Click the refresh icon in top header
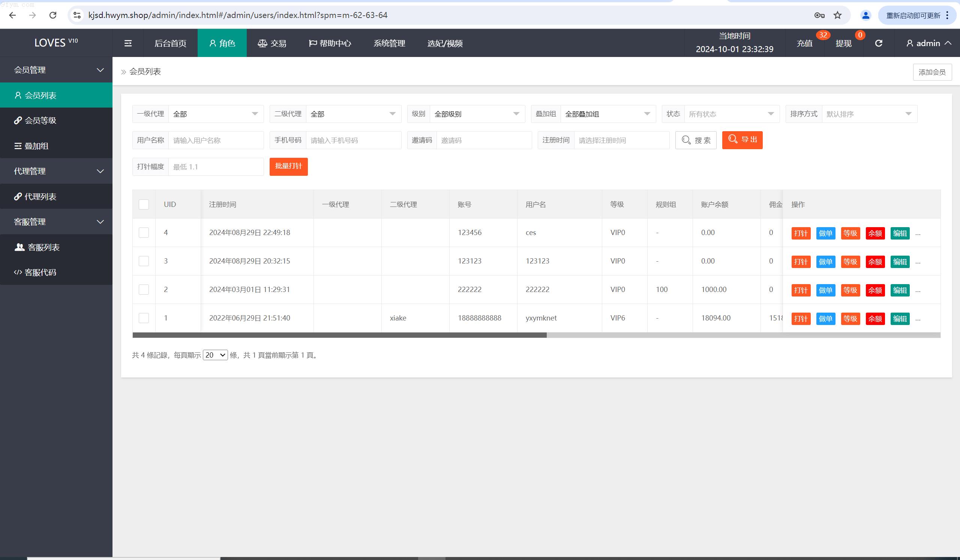960x560 pixels. point(879,43)
